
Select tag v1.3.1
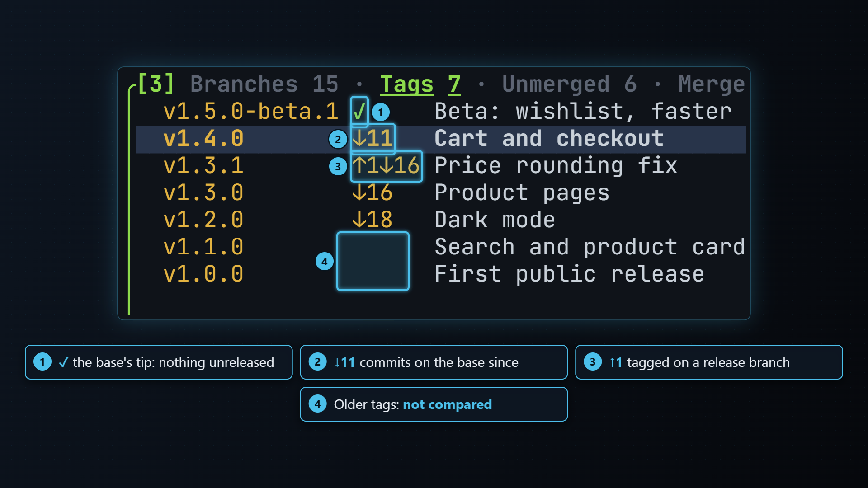[203, 166]
